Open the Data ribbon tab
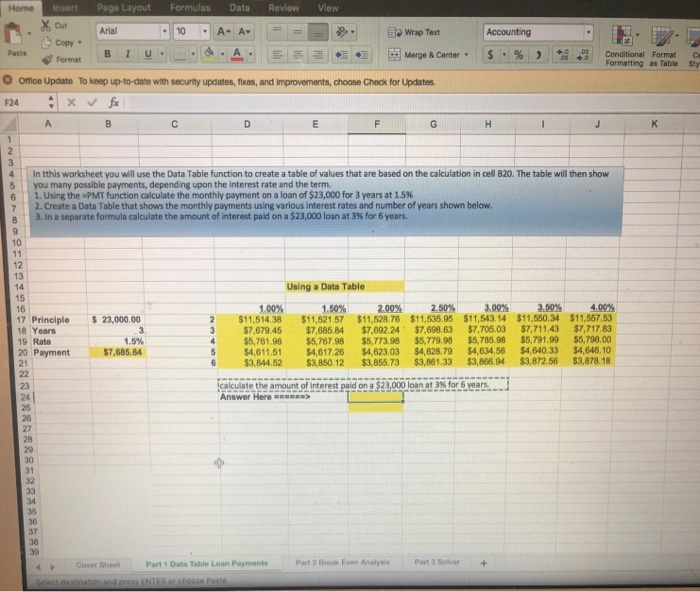This screenshot has height=592, width=700. click(x=239, y=8)
